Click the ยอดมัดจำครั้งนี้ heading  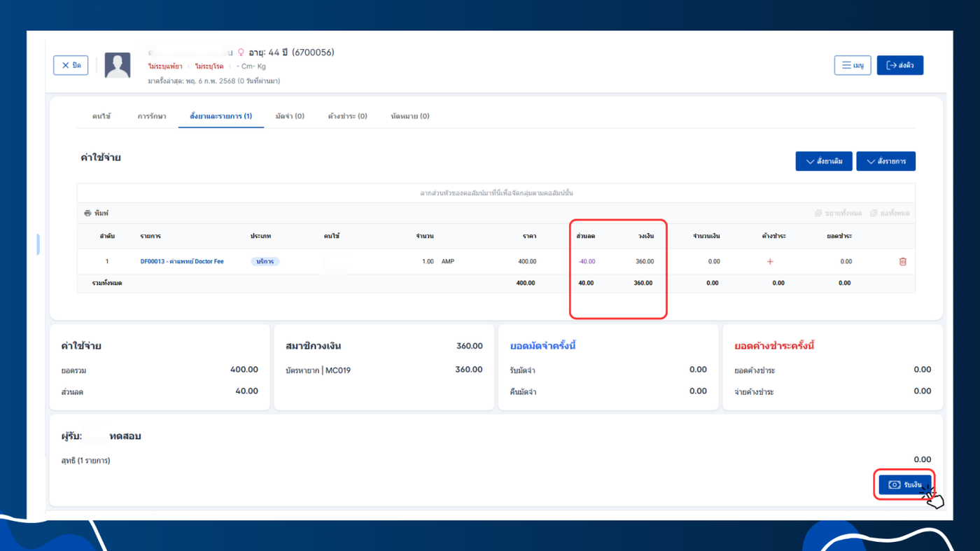coord(542,346)
